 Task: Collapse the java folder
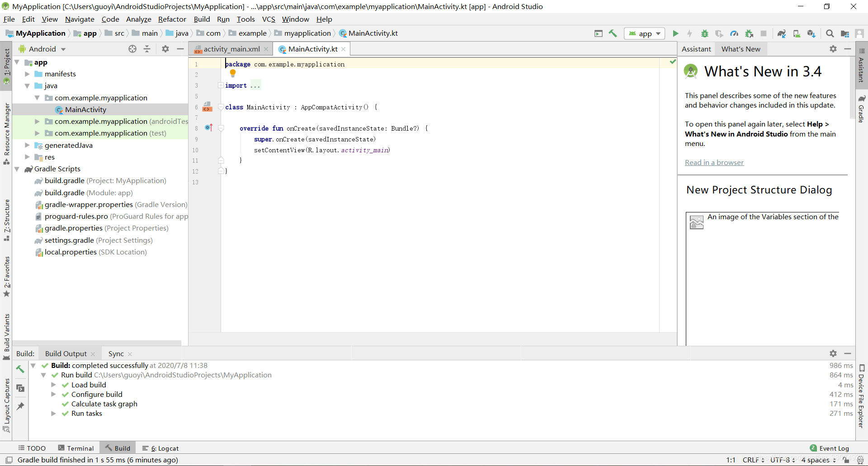tap(27, 85)
